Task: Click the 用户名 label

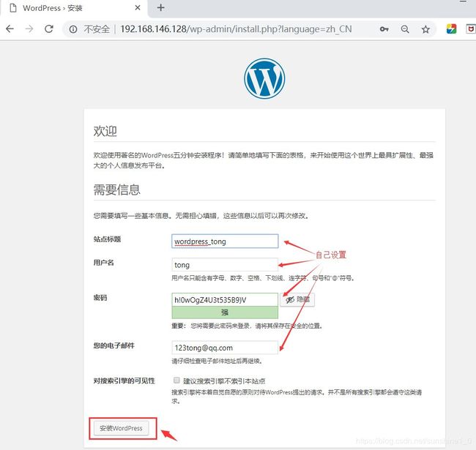Action: [x=103, y=263]
